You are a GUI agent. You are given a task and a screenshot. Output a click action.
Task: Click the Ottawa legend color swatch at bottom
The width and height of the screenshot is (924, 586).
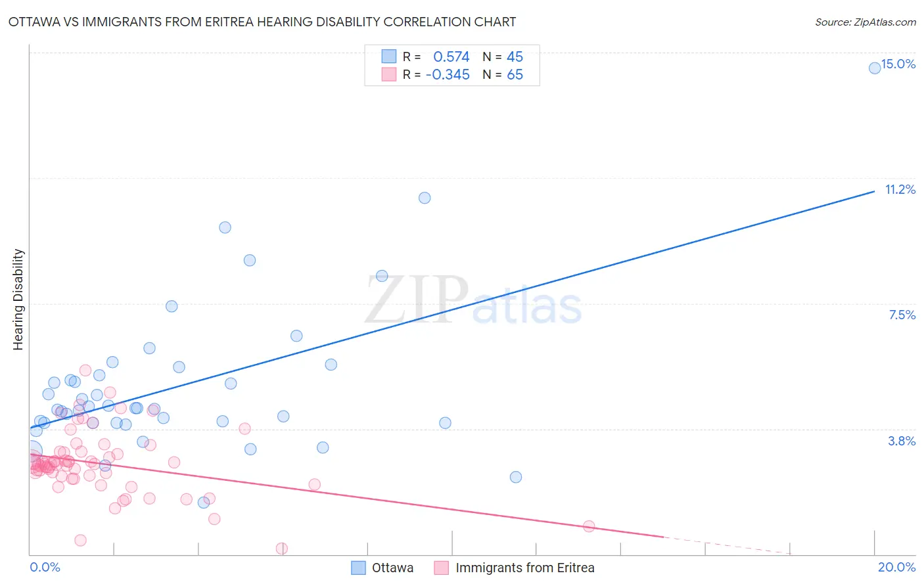tap(358, 568)
